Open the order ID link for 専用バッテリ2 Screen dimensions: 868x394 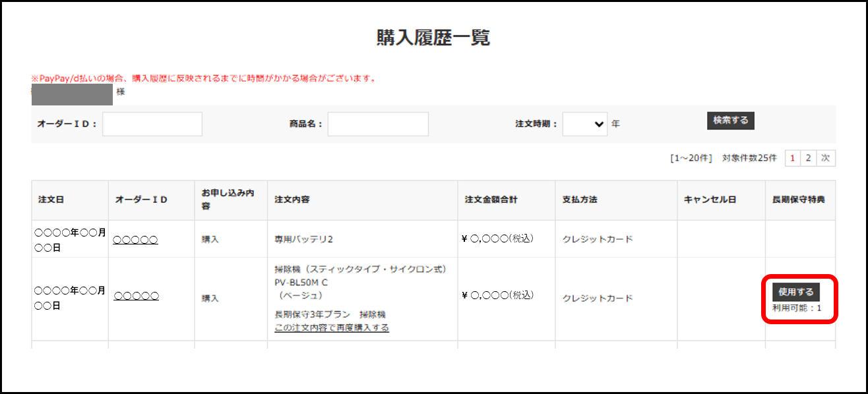pyautogui.click(x=135, y=240)
